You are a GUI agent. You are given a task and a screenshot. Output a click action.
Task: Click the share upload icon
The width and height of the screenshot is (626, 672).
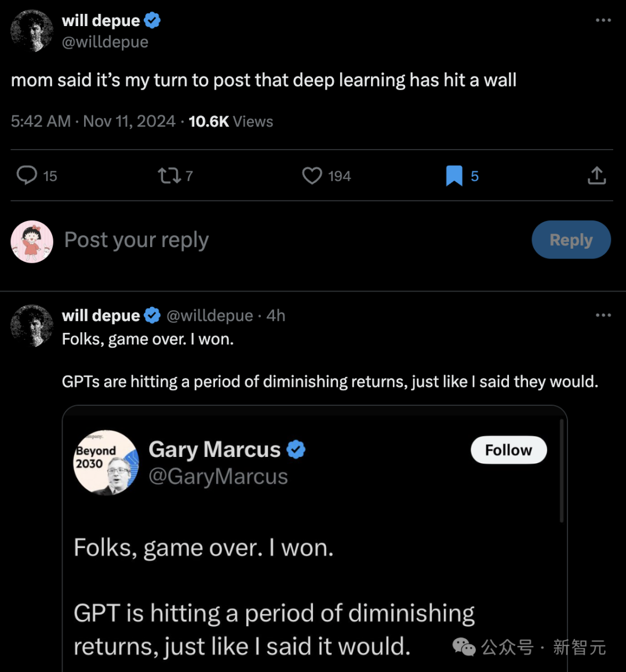[x=596, y=175]
